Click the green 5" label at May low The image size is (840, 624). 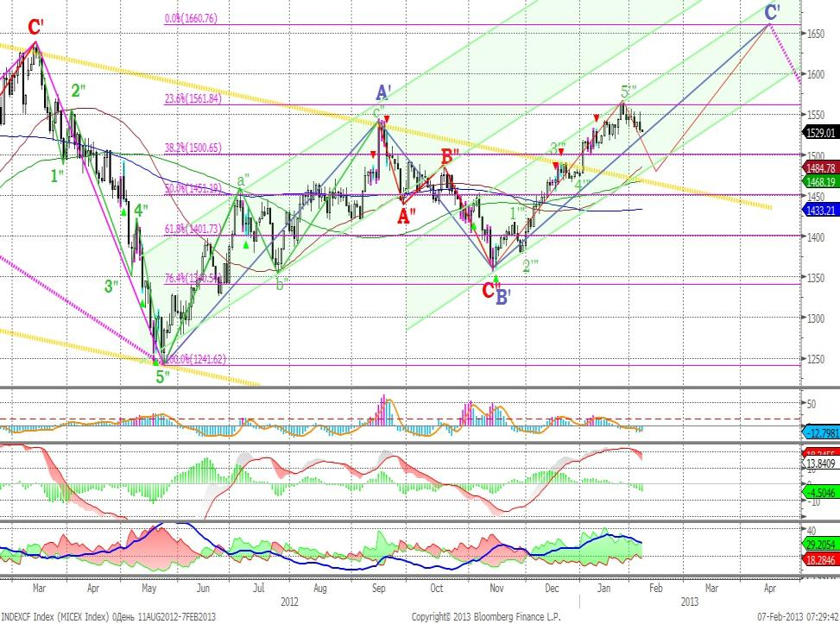[162, 376]
